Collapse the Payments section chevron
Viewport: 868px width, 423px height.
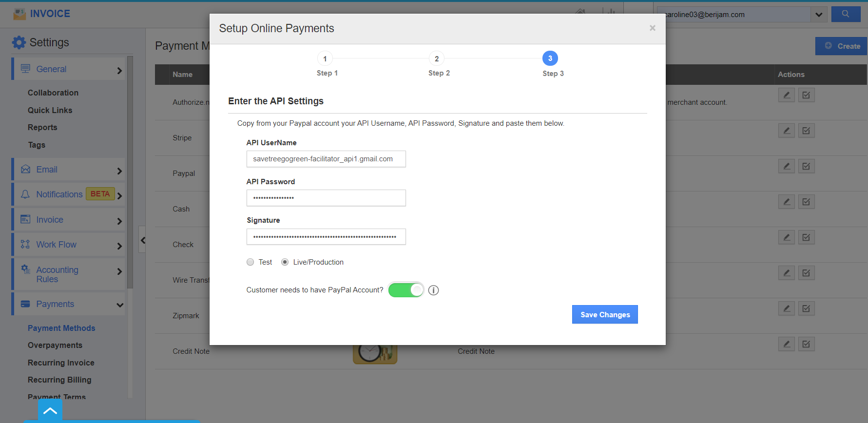point(120,305)
